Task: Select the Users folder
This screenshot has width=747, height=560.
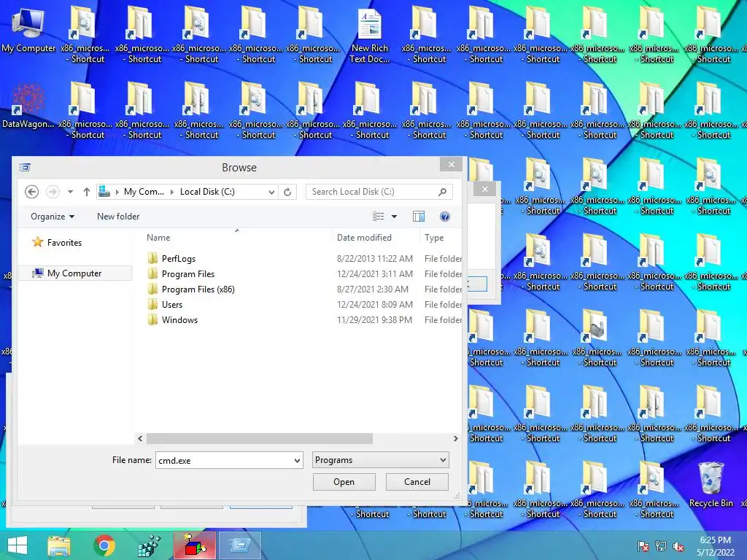Action: 171,304
